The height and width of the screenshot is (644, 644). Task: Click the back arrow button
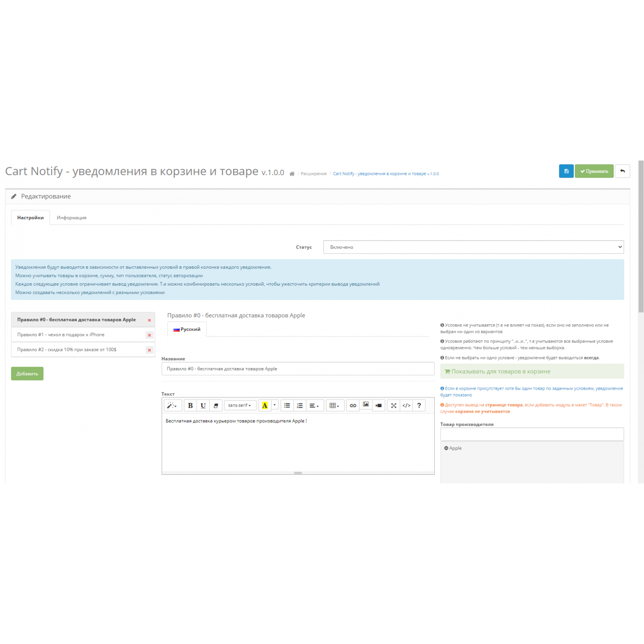click(x=622, y=171)
